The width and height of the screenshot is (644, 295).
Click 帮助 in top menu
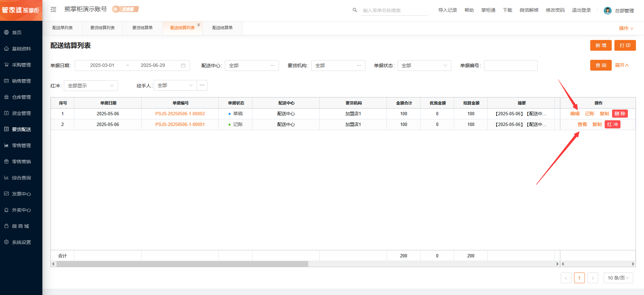(x=469, y=10)
